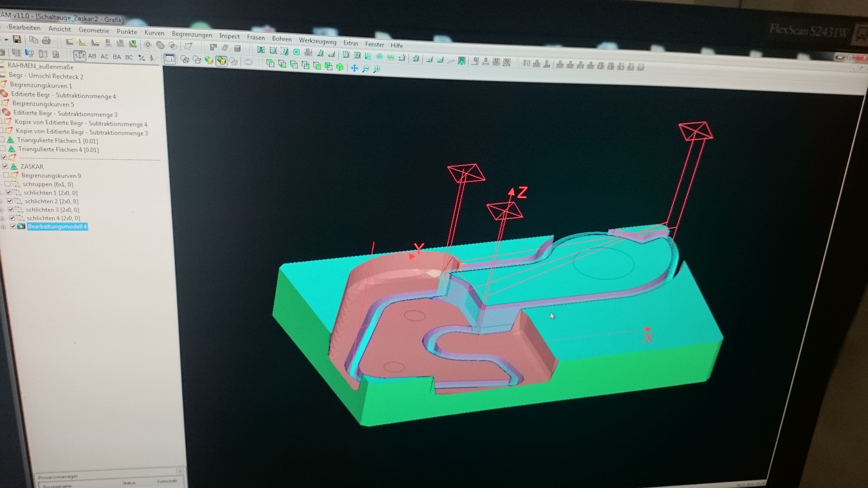The height and width of the screenshot is (488, 868).
Task: Select the RAHMEN_außenmaße tree item
Action: [40, 66]
